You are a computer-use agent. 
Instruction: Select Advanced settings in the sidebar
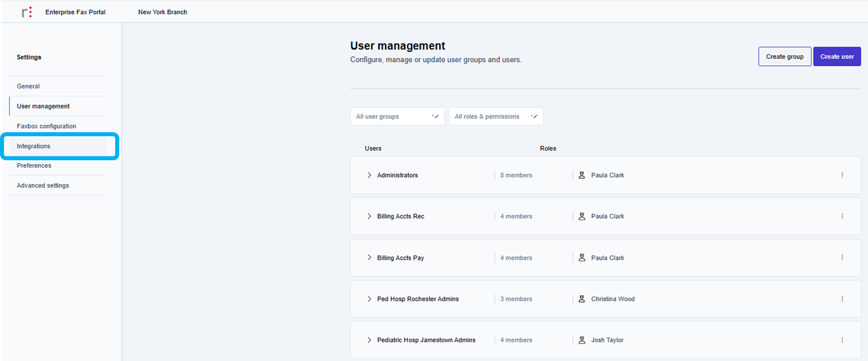(43, 186)
